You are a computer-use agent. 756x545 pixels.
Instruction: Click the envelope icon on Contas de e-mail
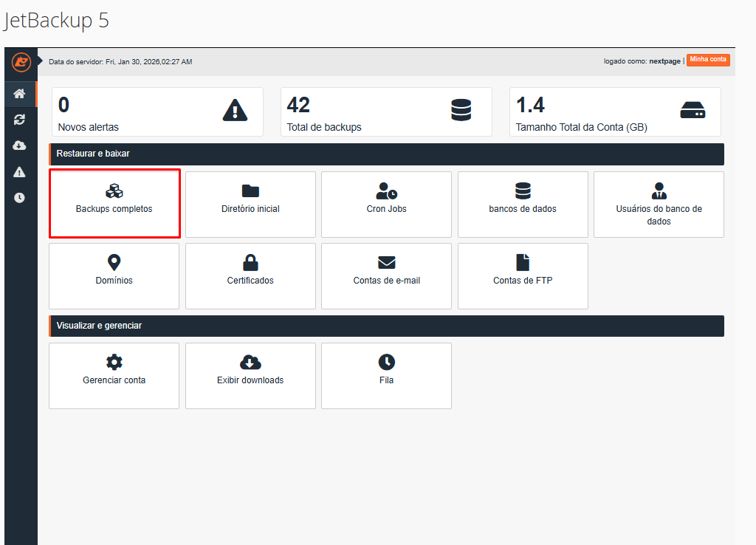click(x=386, y=263)
